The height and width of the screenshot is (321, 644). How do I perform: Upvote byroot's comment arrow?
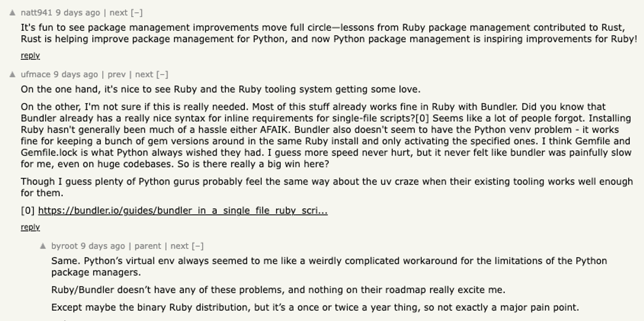(x=43, y=246)
